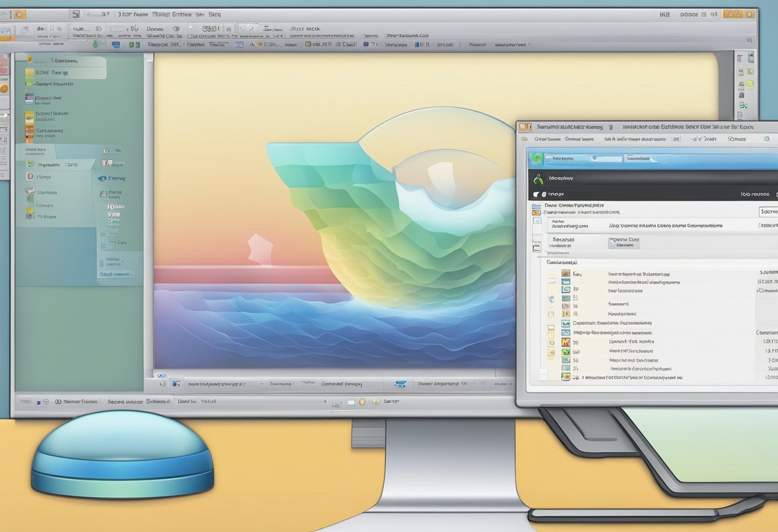Click the Scan button under the status section

tap(624, 242)
